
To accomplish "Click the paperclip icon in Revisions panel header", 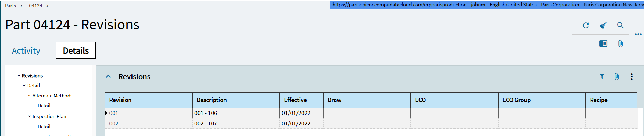I will click(617, 76).
